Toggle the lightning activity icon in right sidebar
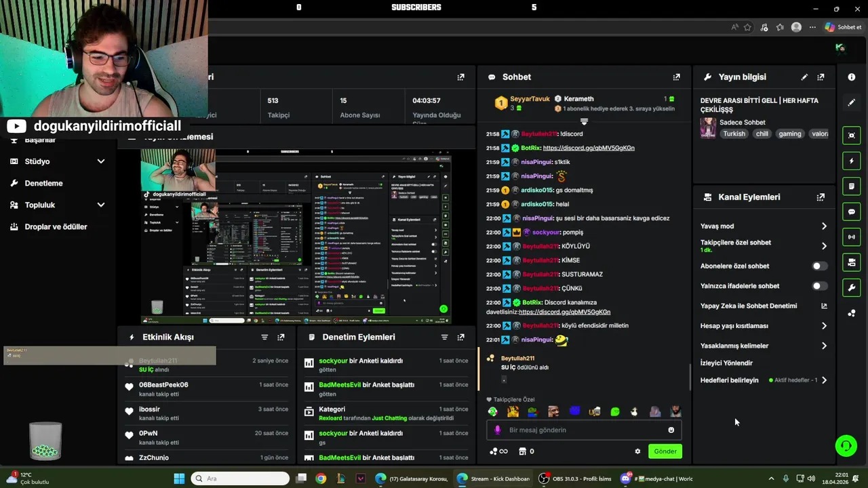This screenshot has height=488, width=868. tap(852, 161)
